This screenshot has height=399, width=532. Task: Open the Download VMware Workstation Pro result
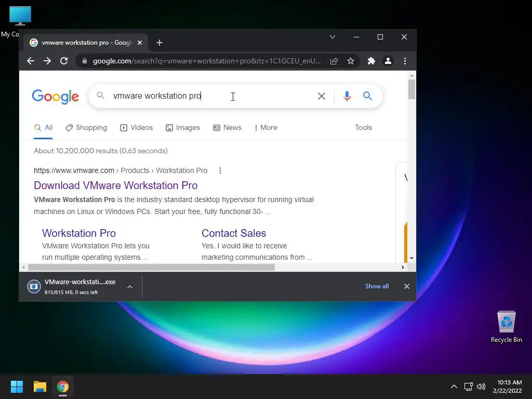[116, 185]
